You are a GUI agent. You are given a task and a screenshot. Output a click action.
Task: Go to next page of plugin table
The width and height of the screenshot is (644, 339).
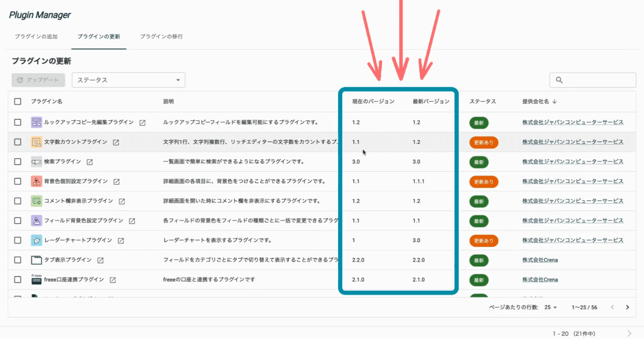pyautogui.click(x=627, y=307)
